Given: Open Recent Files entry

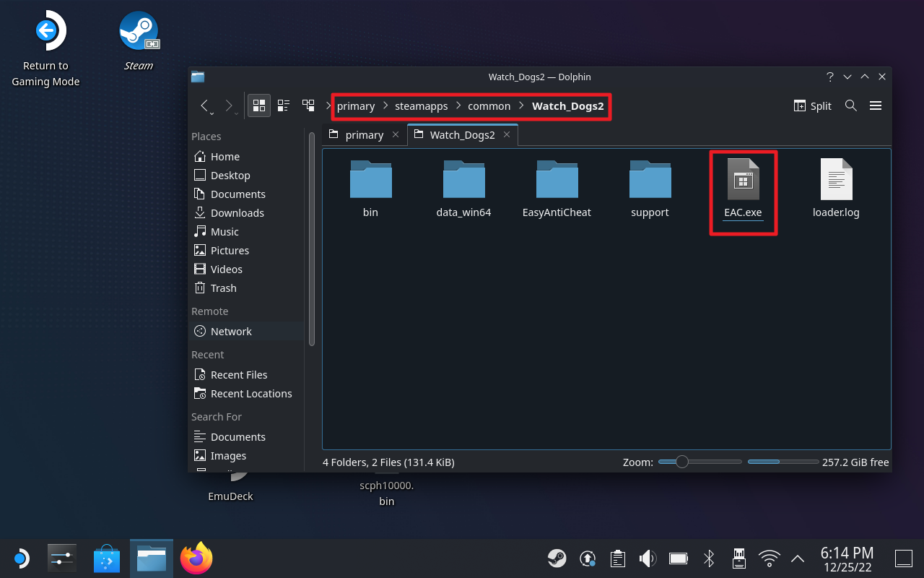Looking at the screenshot, I should 246,375.
